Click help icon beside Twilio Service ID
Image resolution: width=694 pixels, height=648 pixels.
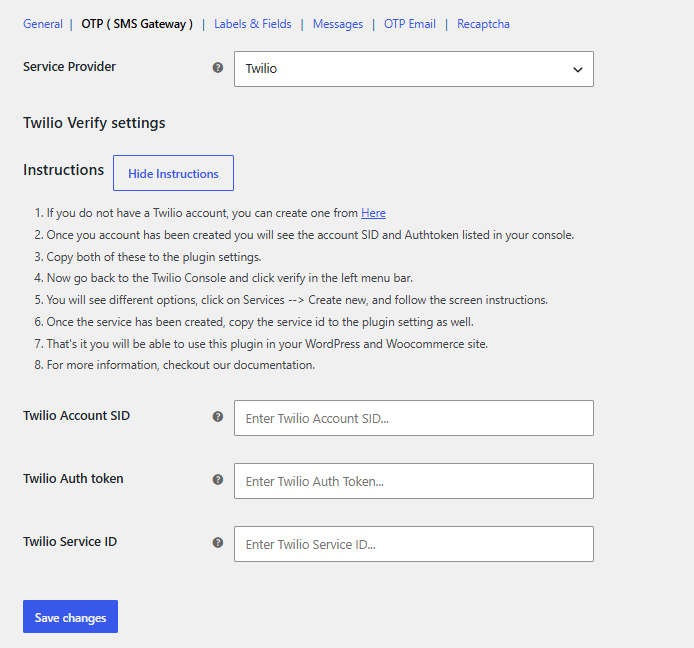pyautogui.click(x=218, y=543)
